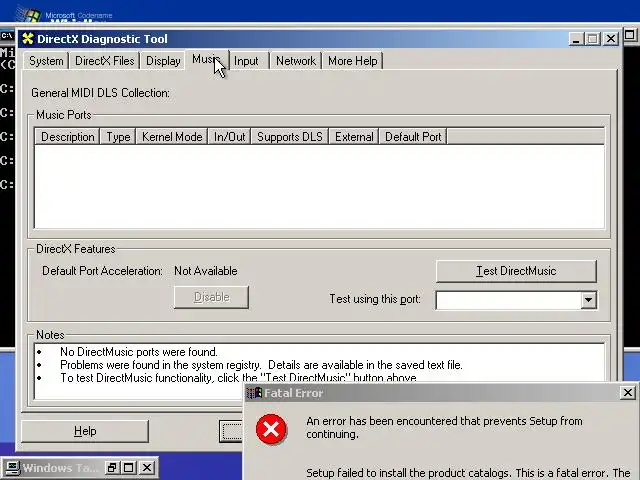Click the command prompt window icon
640x480 pixels.
coord(7,36)
